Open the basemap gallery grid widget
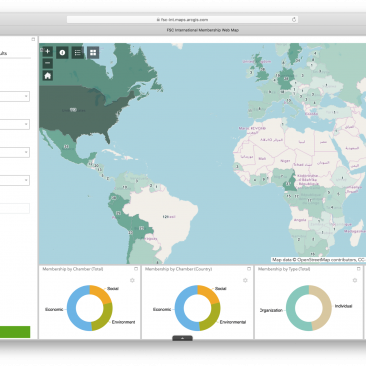The image size is (366, 366). pyautogui.click(x=93, y=53)
